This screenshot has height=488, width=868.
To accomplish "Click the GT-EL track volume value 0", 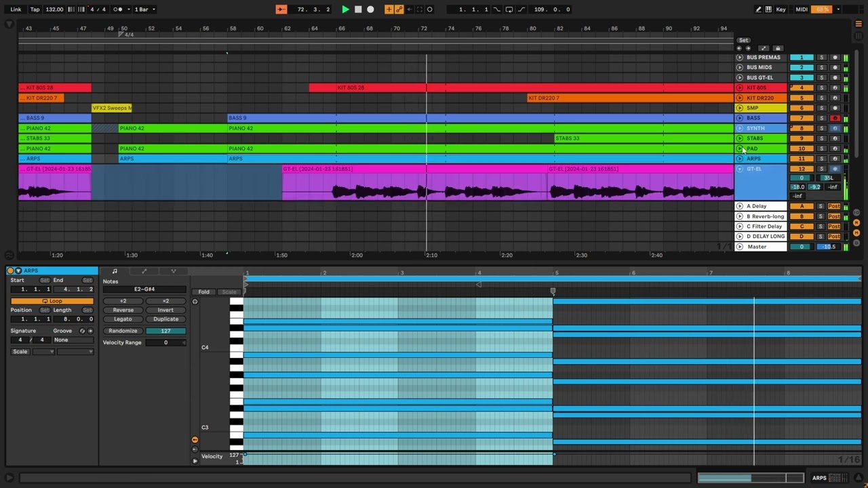I will (802, 178).
